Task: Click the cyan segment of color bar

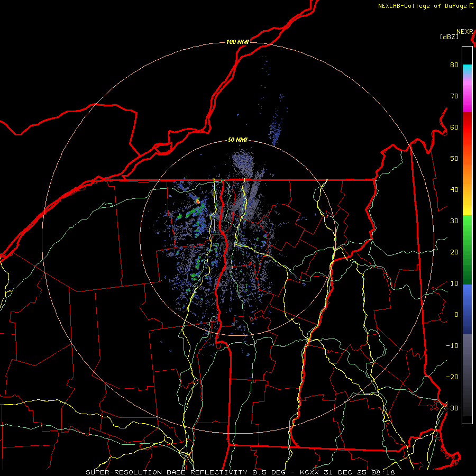Action: (x=467, y=69)
